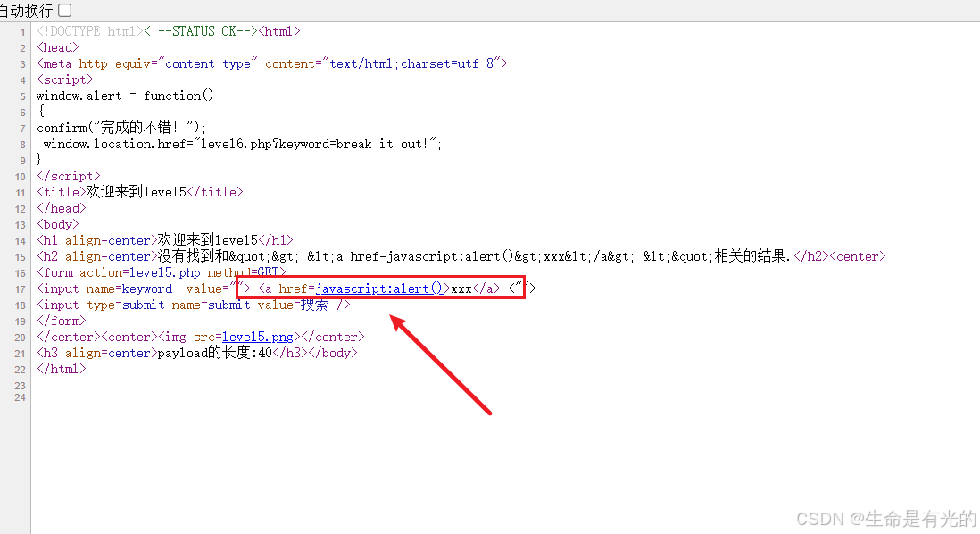980x534 pixels.
Task: Click the input type=submit line
Action: 193,305
